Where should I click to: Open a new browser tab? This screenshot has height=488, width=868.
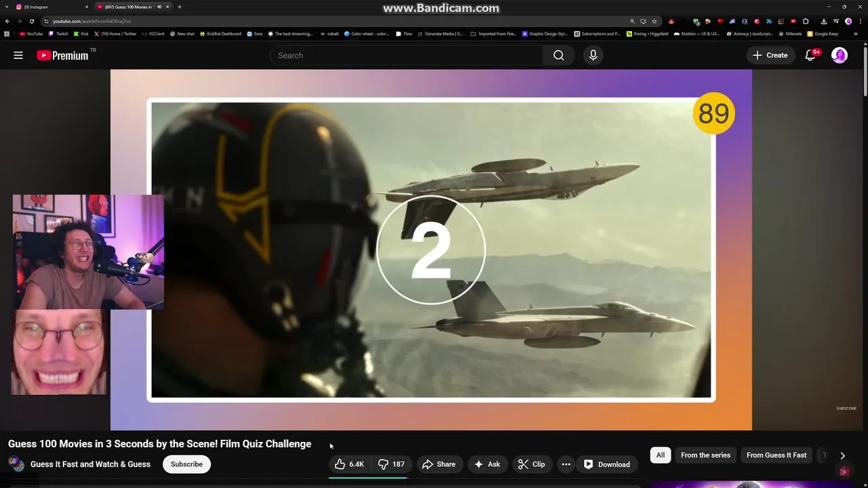point(179,7)
